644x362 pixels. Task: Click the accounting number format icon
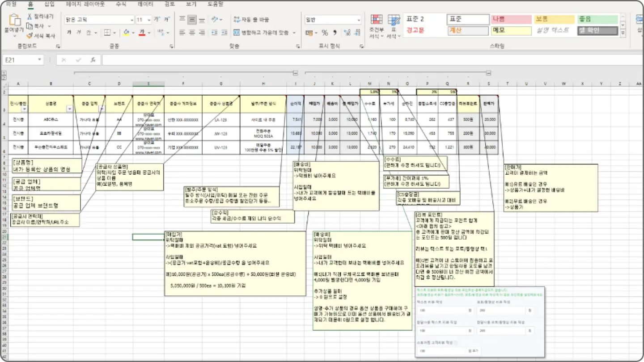tap(309, 33)
